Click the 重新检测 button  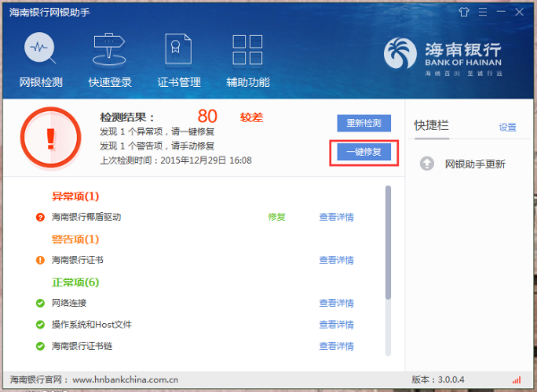[364, 123]
